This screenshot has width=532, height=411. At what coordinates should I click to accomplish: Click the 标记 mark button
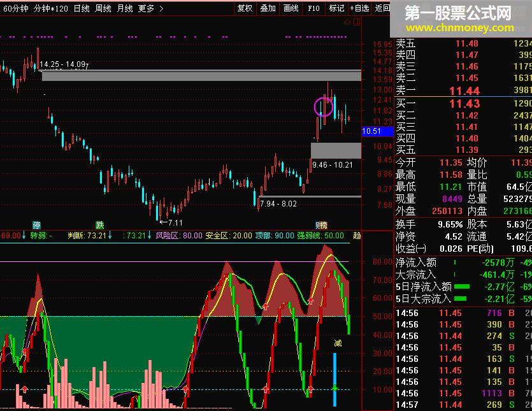point(336,8)
